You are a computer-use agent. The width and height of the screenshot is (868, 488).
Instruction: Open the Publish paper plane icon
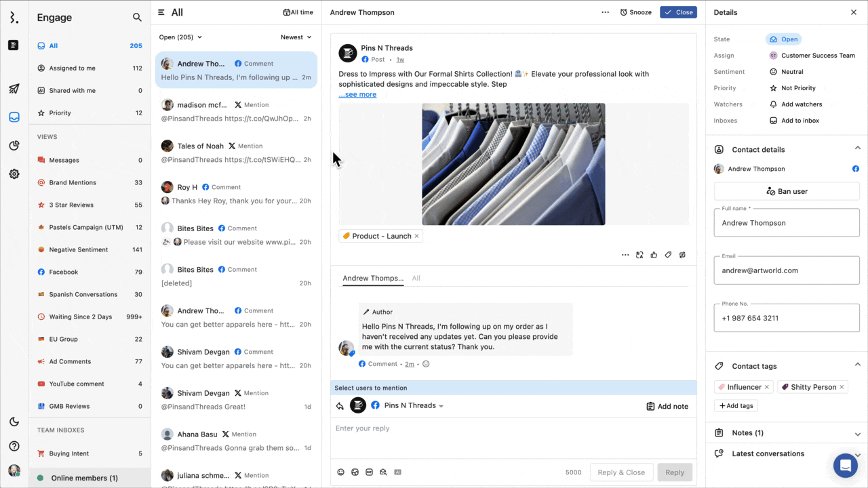pos(14,89)
